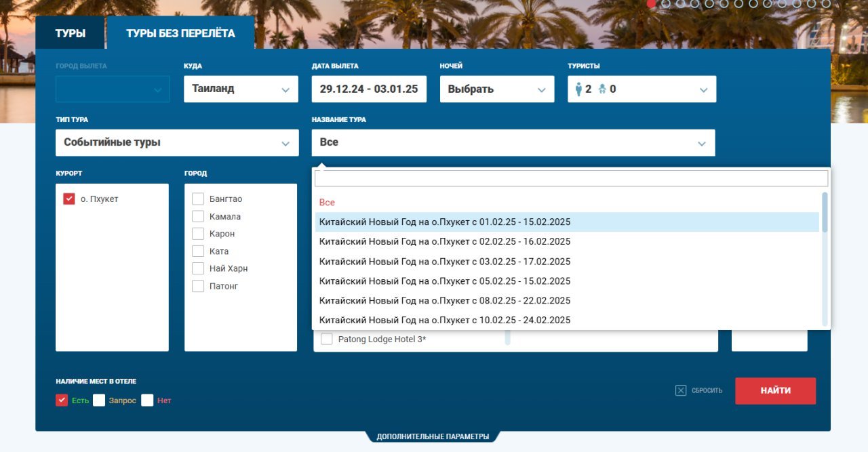Click the red НАЙТИ button

click(775, 391)
